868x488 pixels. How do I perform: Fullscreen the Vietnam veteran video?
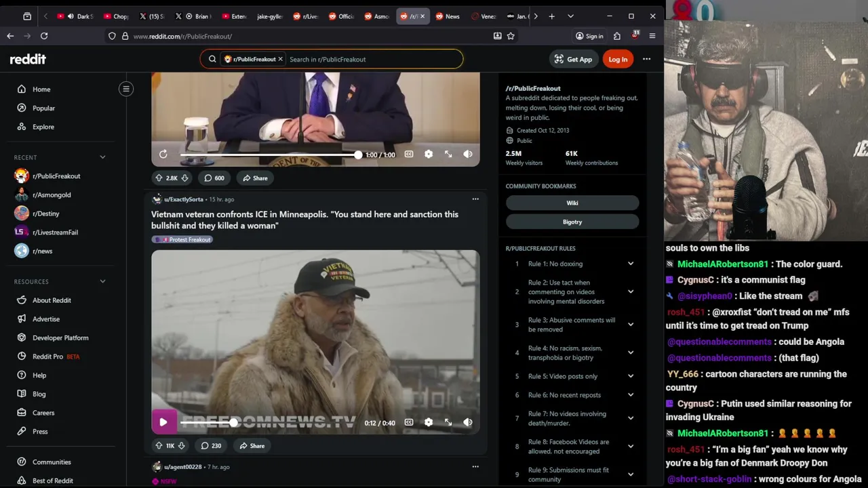448,422
